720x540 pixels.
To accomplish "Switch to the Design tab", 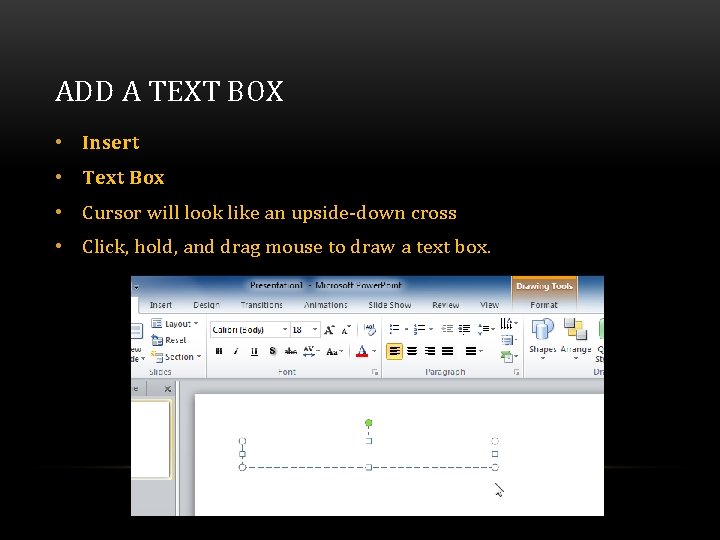I will coord(206,305).
